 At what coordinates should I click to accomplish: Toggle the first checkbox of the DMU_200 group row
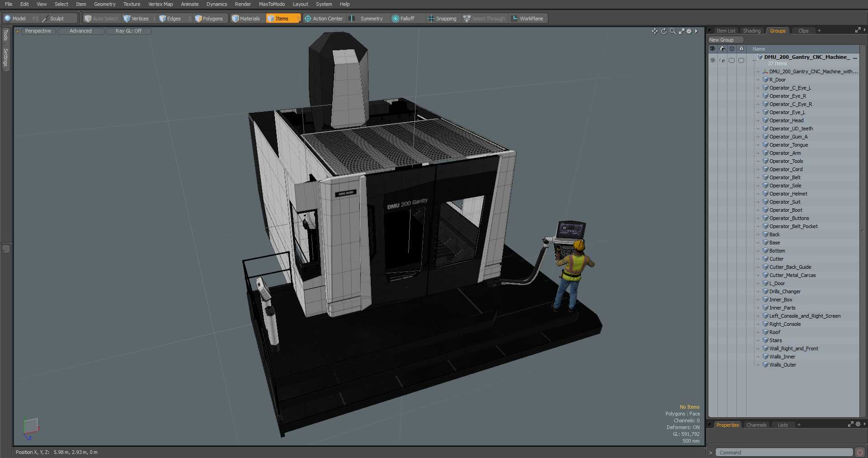click(732, 60)
